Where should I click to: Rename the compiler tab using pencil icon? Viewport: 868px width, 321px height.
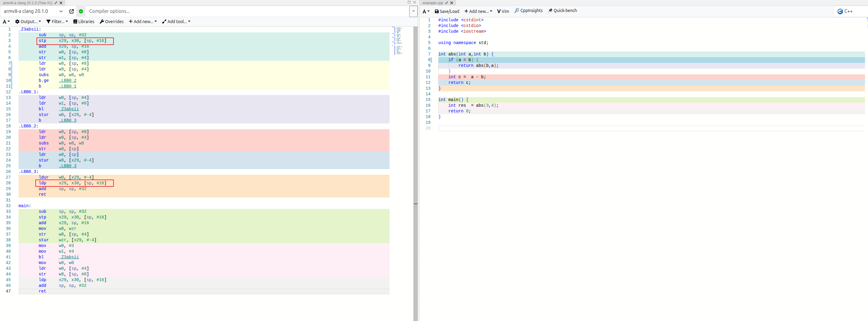tap(56, 3)
